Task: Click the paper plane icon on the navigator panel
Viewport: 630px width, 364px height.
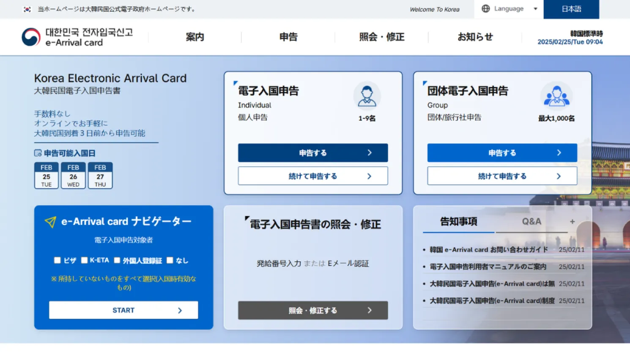Action: click(51, 221)
